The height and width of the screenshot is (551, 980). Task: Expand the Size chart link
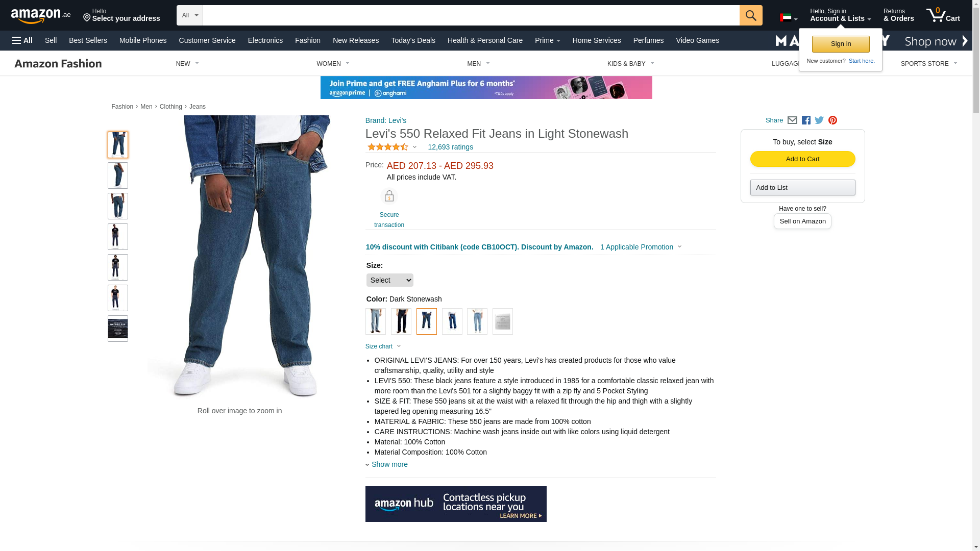click(x=383, y=346)
